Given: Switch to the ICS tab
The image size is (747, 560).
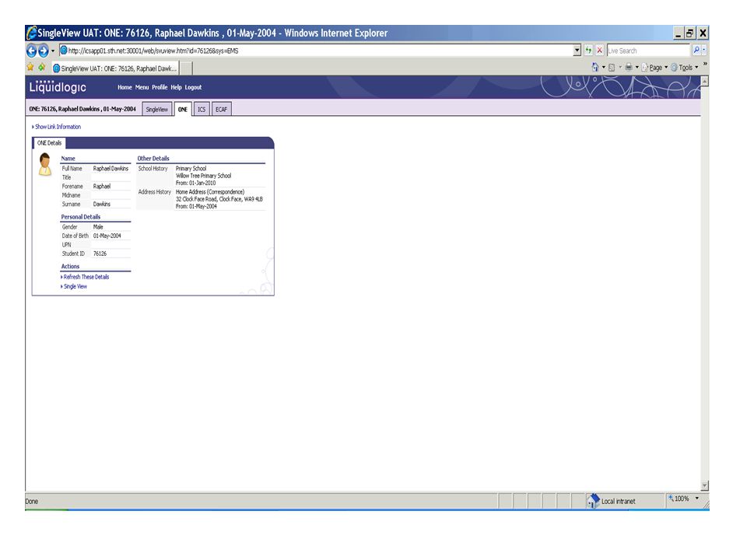Looking at the screenshot, I should coord(202,109).
